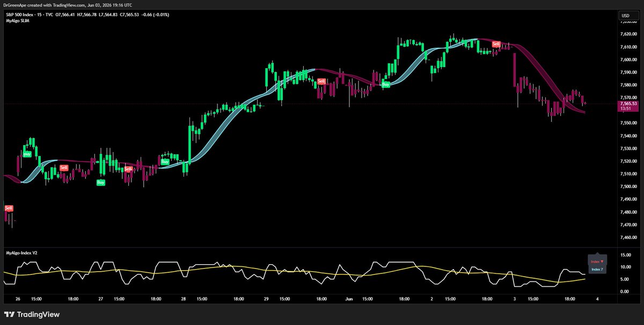Click the 7,470.00 price axis label

tap(628, 225)
